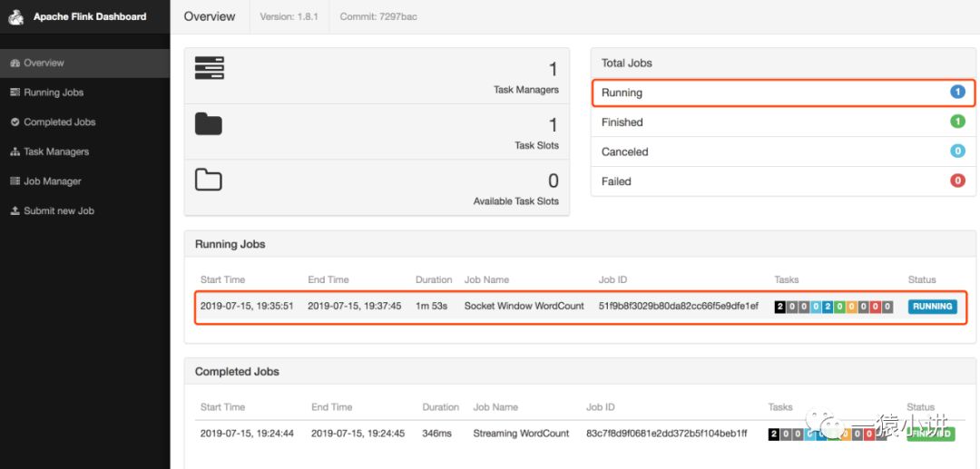Click the Canceled row in Total Jobs
This screenshot has width=980, height=469.
783,151
